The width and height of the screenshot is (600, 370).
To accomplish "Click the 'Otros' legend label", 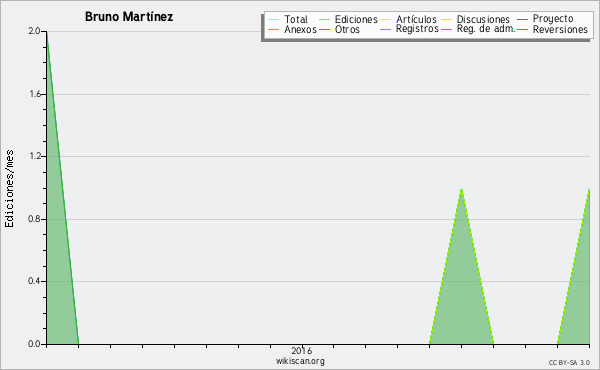I will click(x=347, y=29).
